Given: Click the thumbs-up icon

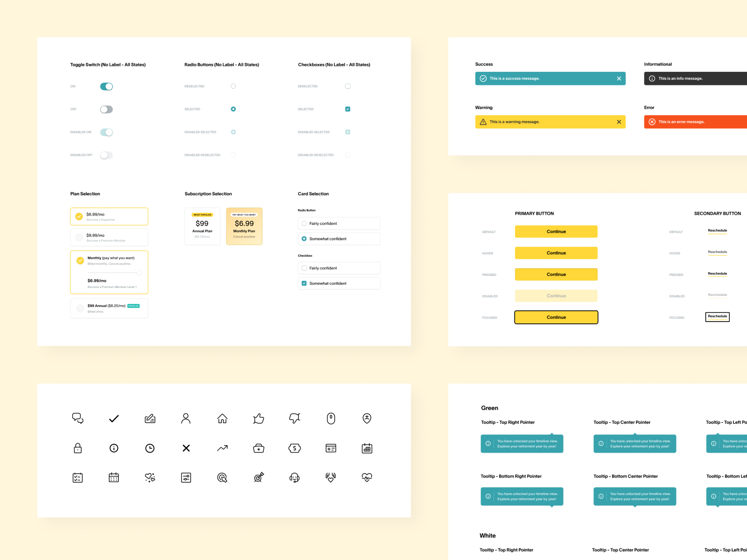Looking at the screenshot, I should point(259,419).
